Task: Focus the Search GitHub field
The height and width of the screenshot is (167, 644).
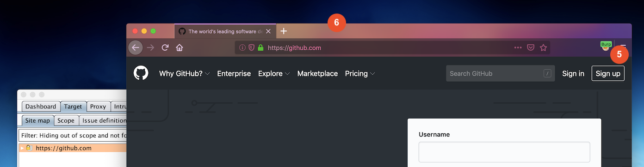Action: [x=500, y=73]
